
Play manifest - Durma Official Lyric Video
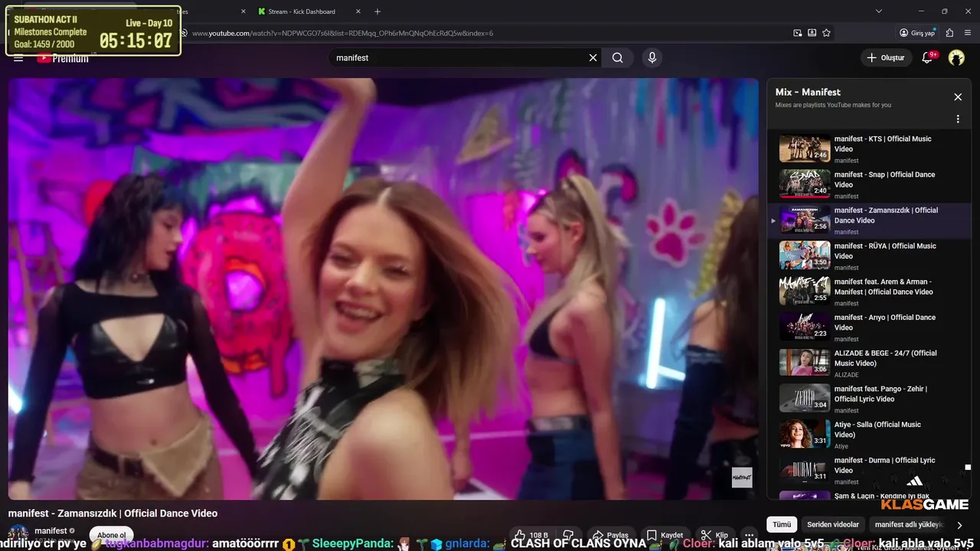[x=869, y=471]
